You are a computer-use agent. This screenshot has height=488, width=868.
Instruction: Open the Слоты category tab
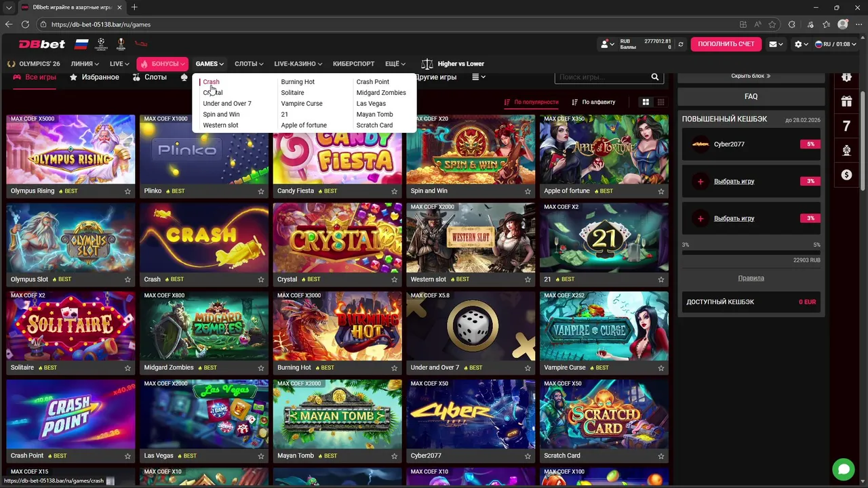pos(149,77)
